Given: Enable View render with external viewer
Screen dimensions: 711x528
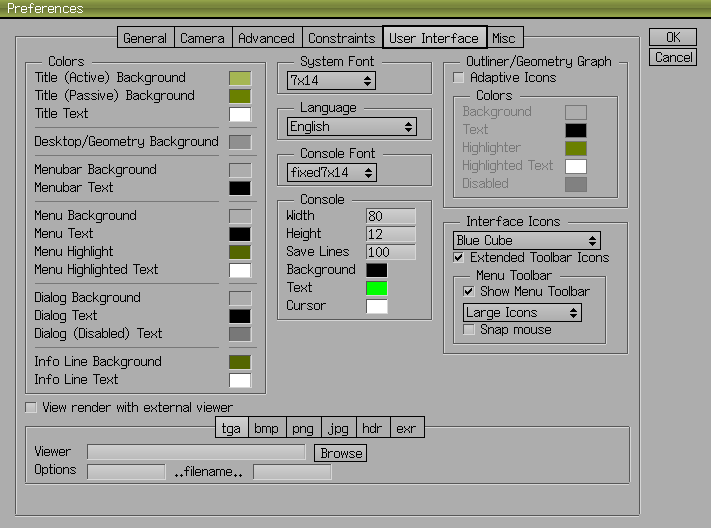Looking at the screenshot, I should pyautogui.click(x=31, y=407).
